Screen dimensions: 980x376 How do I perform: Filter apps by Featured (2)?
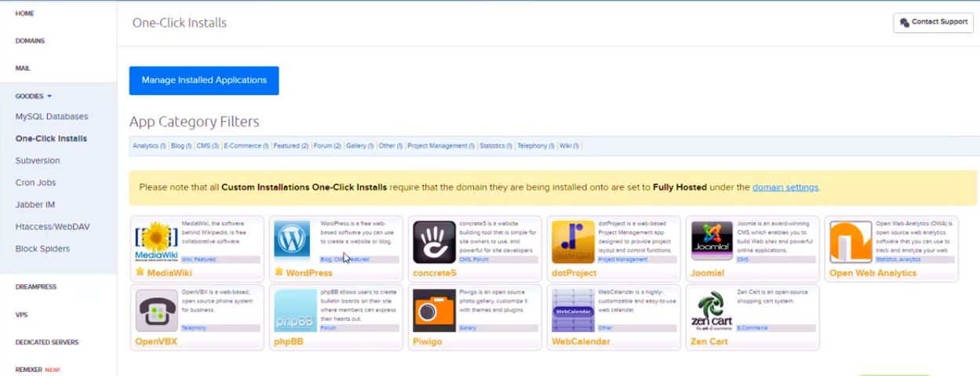pyautogui.click(x=291, y=146)
